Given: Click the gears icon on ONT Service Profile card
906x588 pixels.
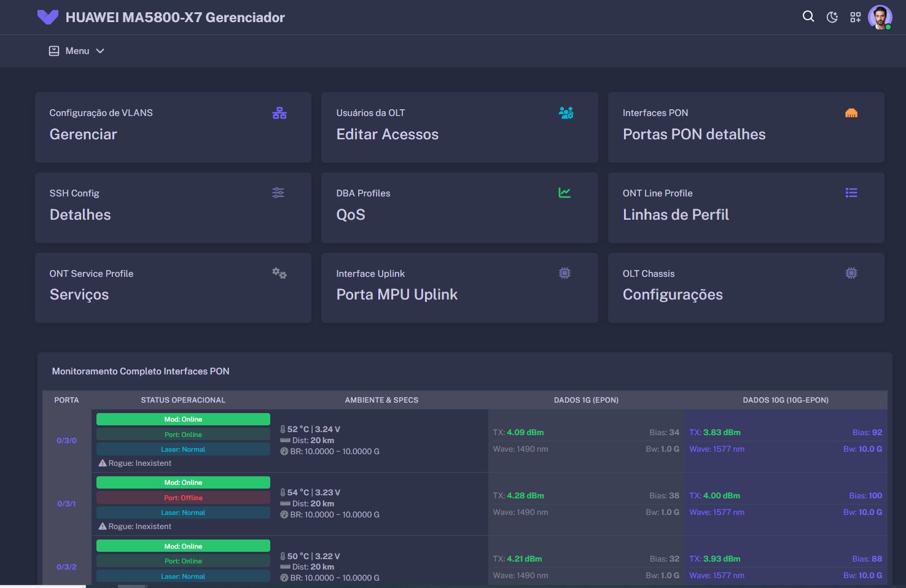Looking at the screenshot, I should coord(279,273).
